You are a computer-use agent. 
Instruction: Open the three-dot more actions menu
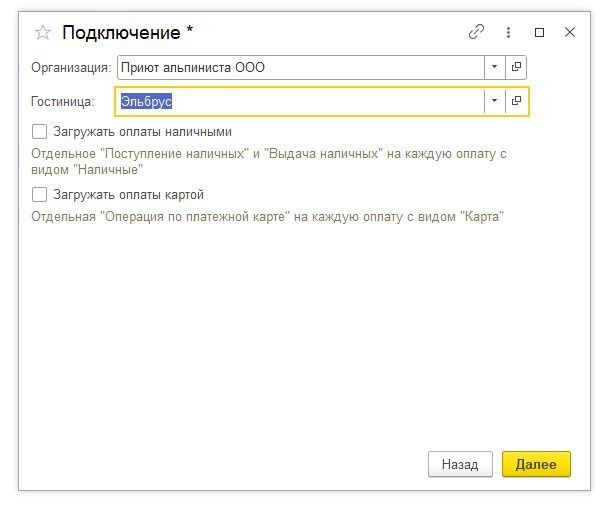click(508, 32)
